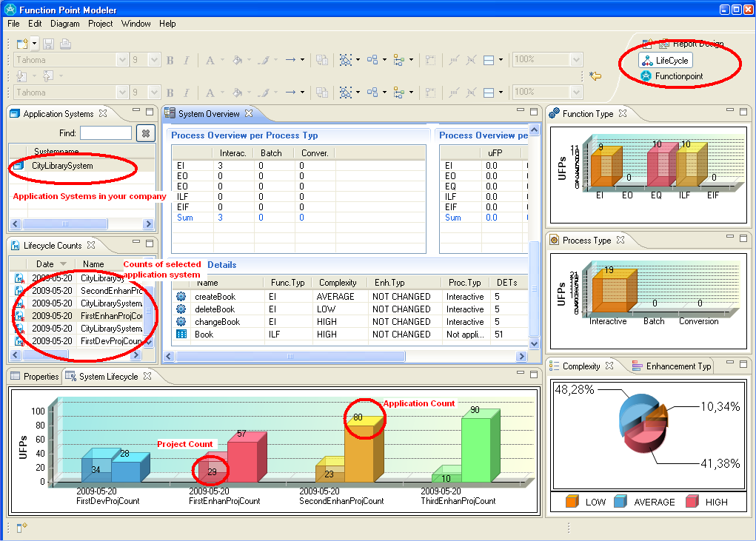Switch to the LifeCycle perspective
The height and width of the screenshot is (541, 756).
coord(666,60)
